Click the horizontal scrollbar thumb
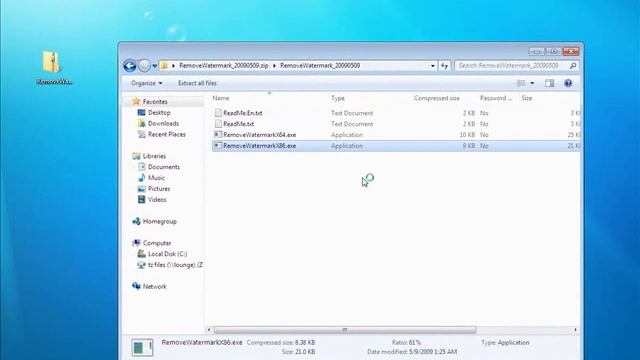This screenshot has width=640, height=360. [345, 330]
